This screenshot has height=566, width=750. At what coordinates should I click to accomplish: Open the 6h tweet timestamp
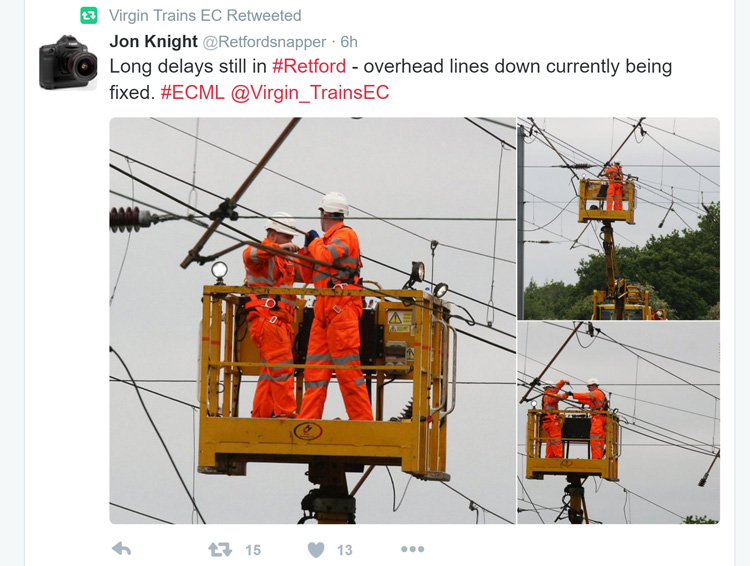tap(349, 42)
